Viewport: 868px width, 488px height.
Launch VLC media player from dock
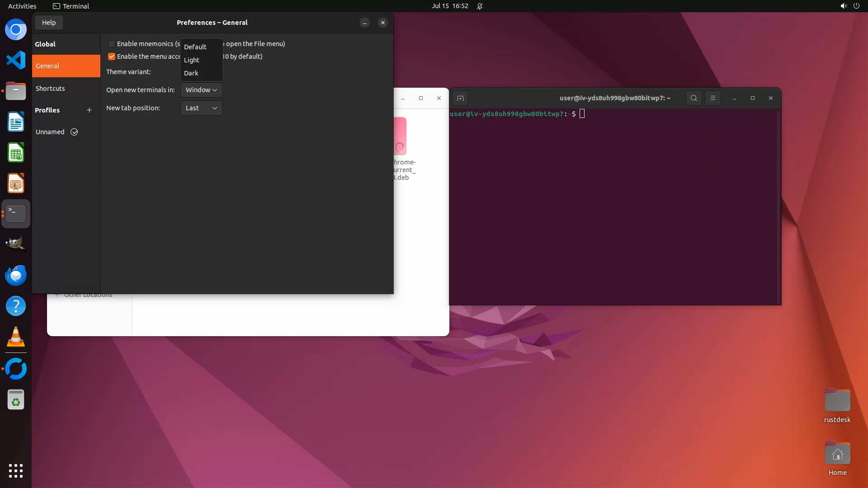[x=16, y=337]
